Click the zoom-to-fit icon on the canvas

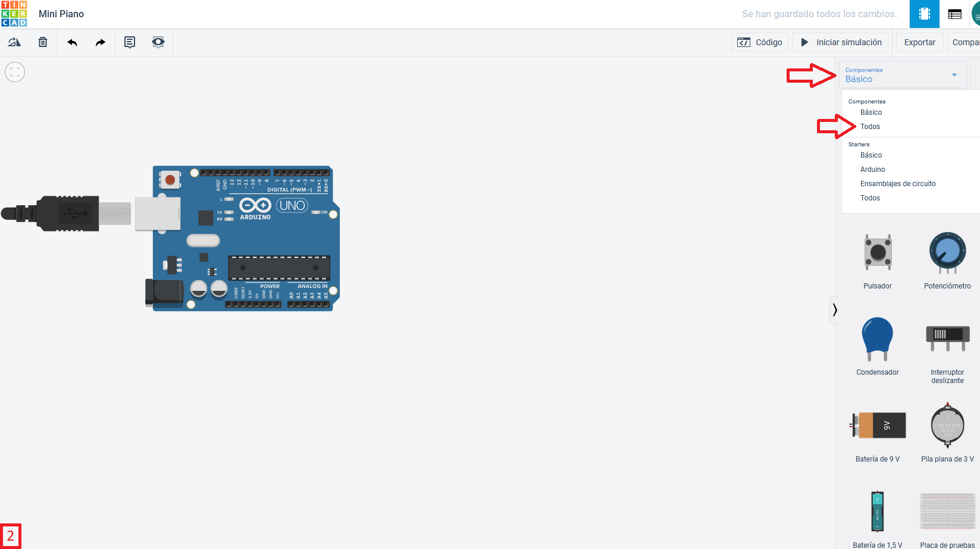coord(14,71)
